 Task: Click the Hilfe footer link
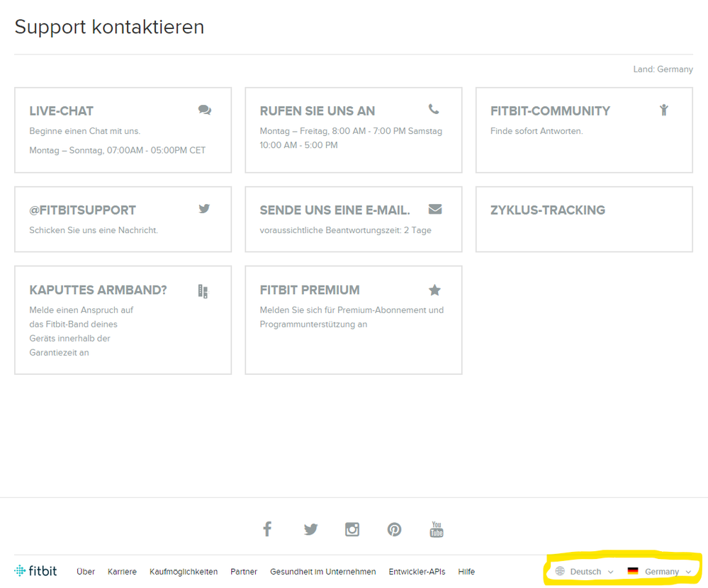coord(466,571)
